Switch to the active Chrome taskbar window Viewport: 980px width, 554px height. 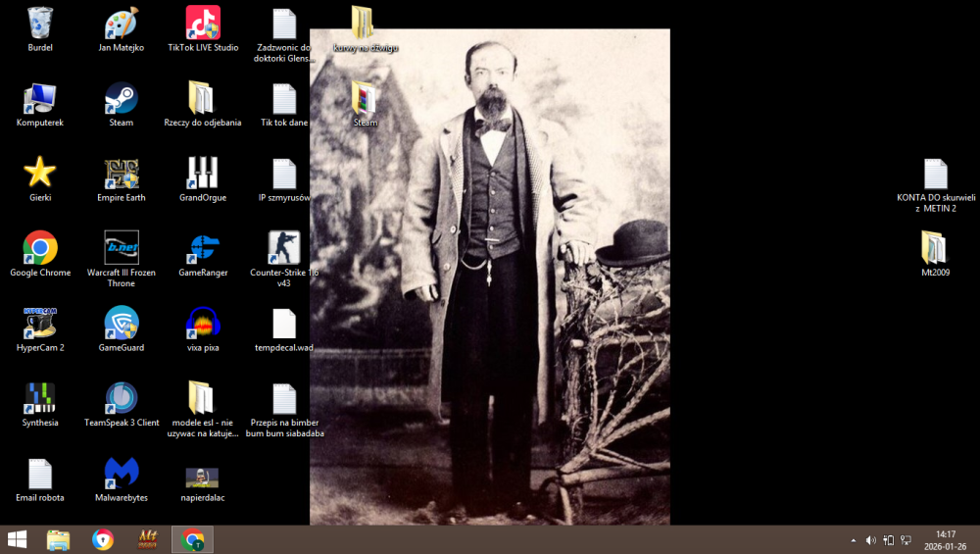[x=192, y=539]
